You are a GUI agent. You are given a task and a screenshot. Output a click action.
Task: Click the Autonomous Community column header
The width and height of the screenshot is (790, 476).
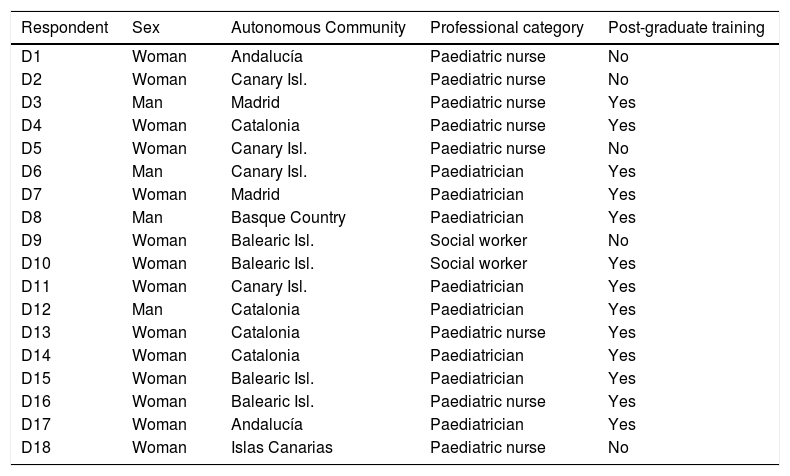(318, 28)
